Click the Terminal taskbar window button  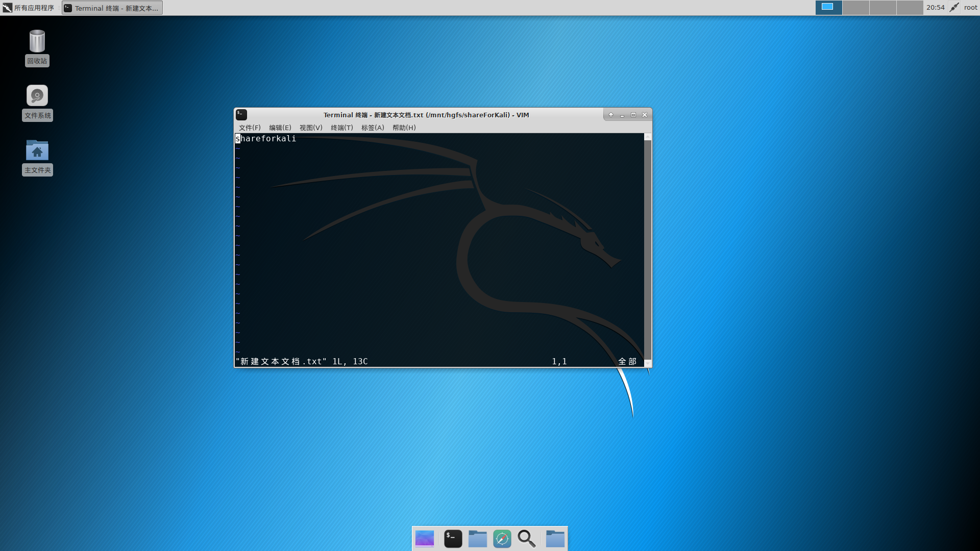(112, 8)
